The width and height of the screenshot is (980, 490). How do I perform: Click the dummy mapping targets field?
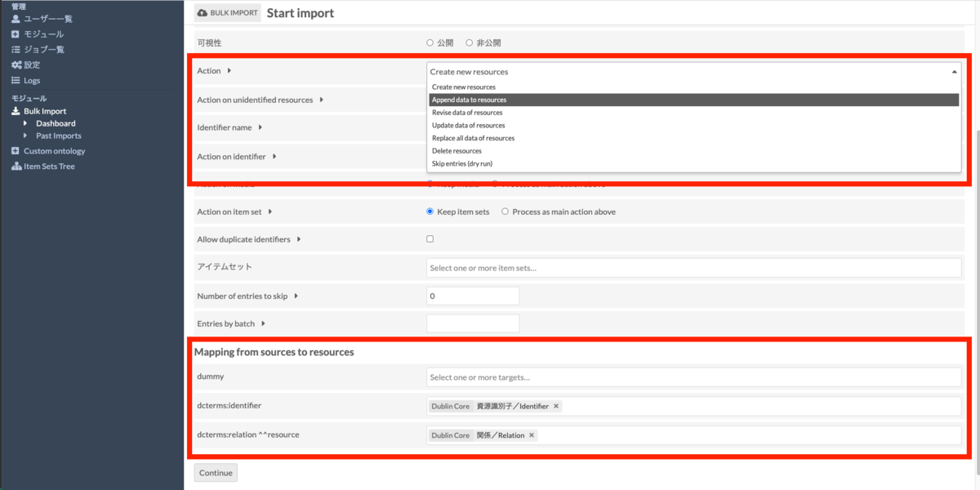pyautogui.click(x=693, y=377)
